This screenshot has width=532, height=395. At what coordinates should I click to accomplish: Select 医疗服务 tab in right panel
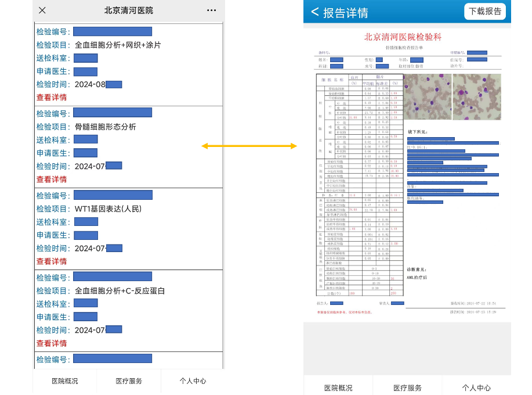coord(407,387)
